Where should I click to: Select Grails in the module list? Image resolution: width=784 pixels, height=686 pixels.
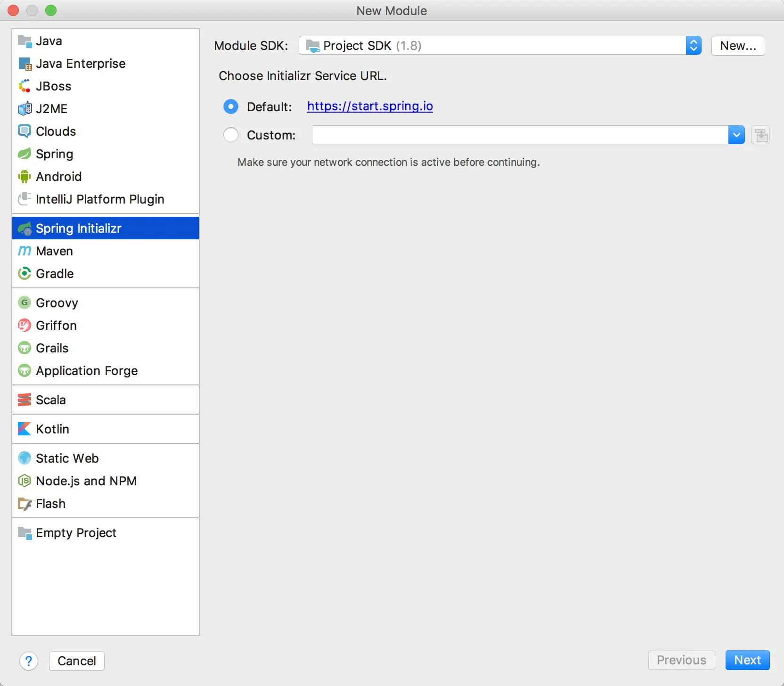[x=106, y=348]
